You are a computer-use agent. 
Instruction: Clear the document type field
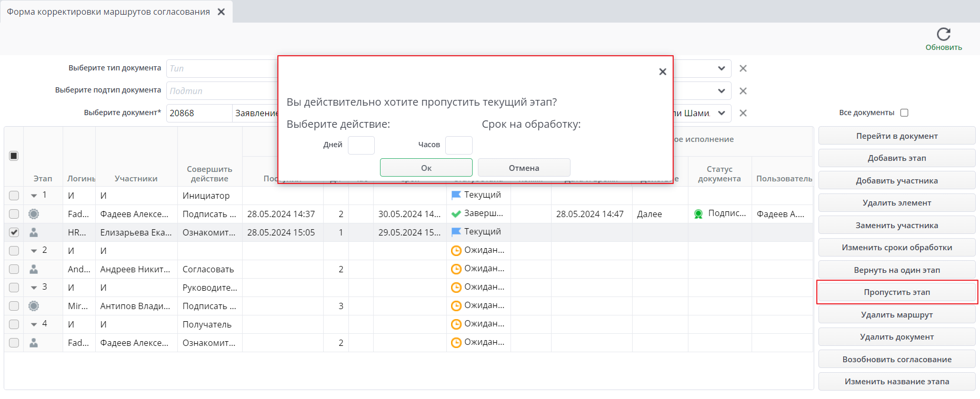[x=743, y=68]
